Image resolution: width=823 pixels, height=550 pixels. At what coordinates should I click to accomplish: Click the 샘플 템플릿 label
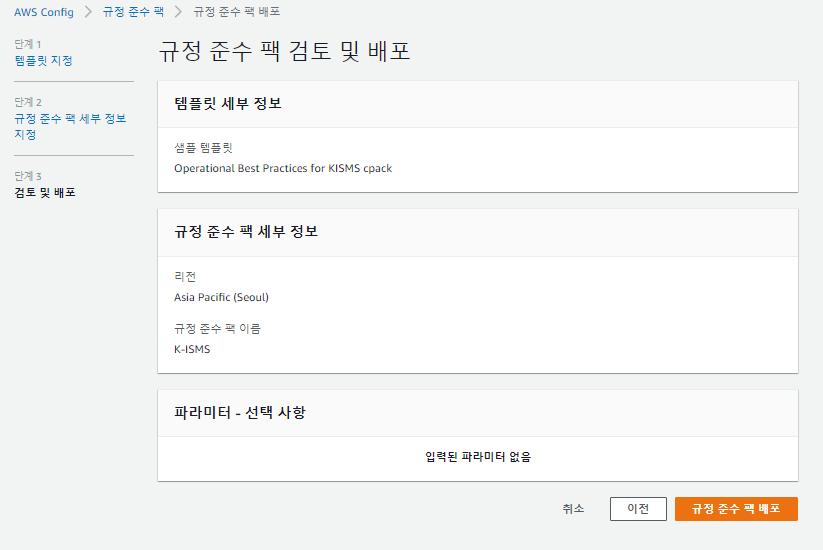203,148
